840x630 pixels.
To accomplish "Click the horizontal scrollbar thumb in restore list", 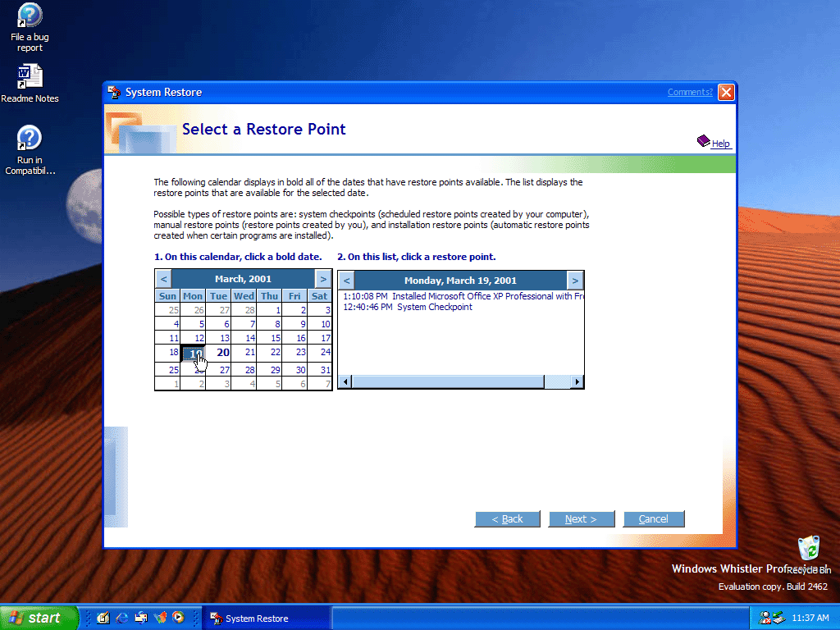I will pyautogui.click(x=448, y=382).
